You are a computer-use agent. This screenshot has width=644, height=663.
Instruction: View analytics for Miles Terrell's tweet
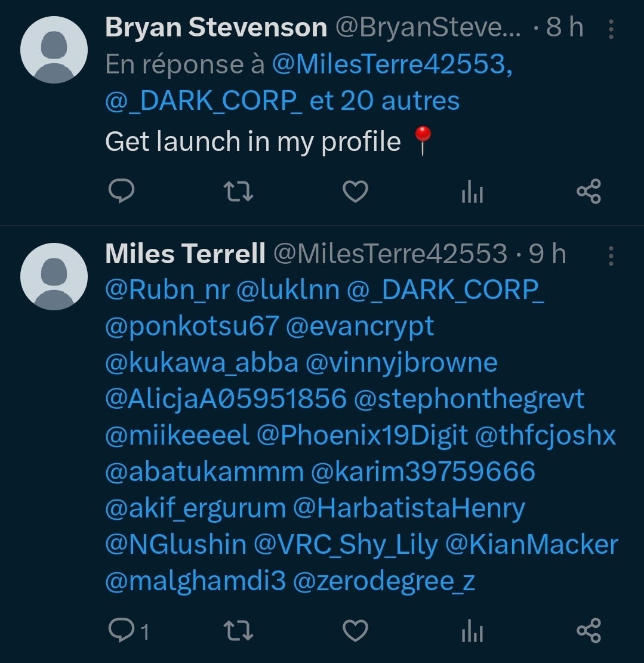coord(472,631)
